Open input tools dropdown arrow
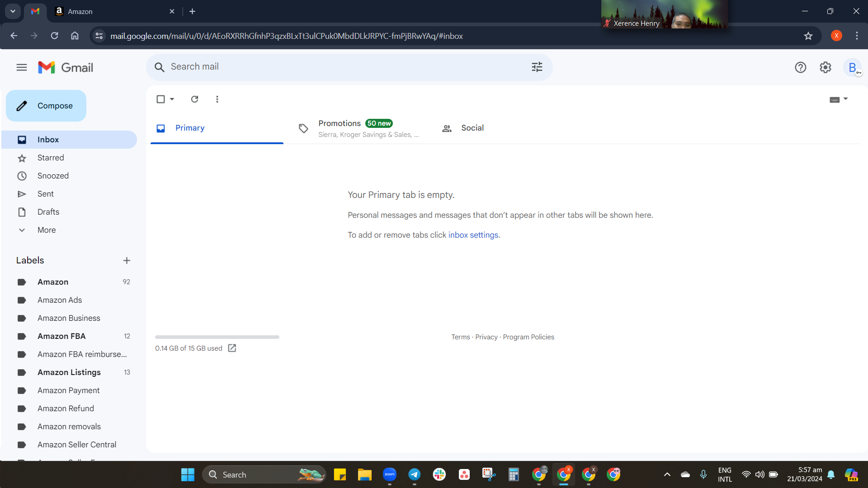 [x=846, y=99]
